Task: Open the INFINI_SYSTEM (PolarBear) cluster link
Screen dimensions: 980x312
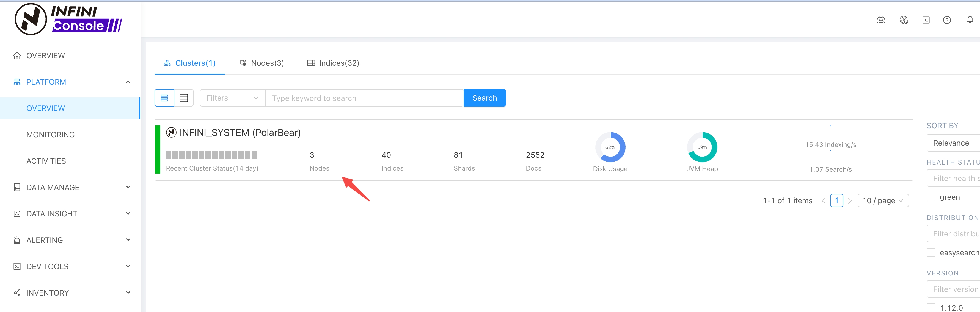Action: (x=240, y=133)
